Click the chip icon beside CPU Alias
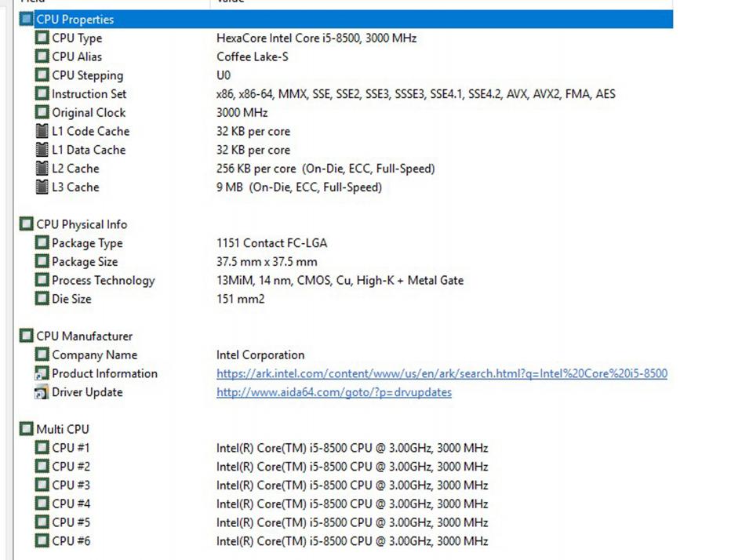The image size is (731, 560). tap(42, 56)
